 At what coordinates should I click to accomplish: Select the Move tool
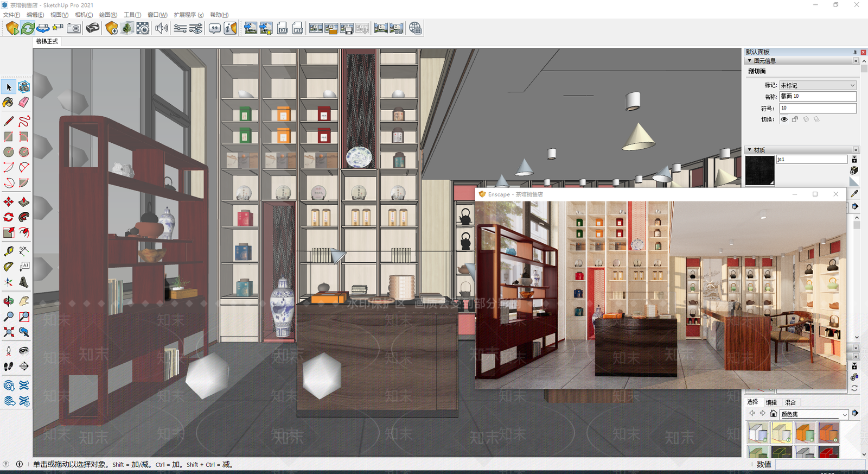[9, 202]
